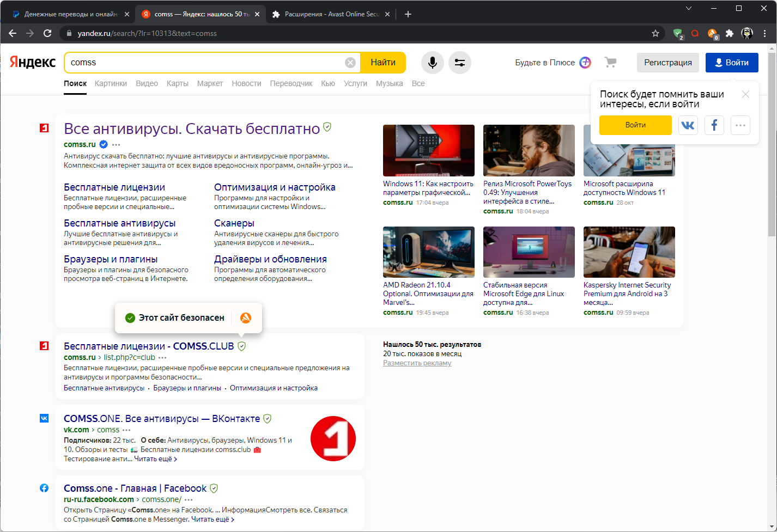Open the Chrome profile avatar
777x532 pixels.
[748, 33]
